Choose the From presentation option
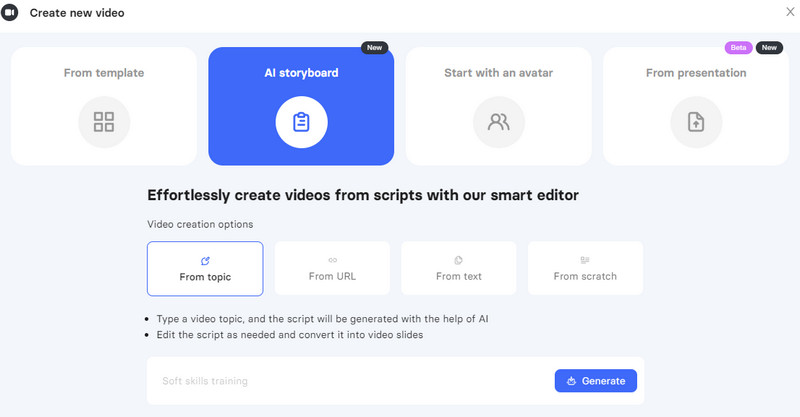The image size is (800, 417). [696, 106]
